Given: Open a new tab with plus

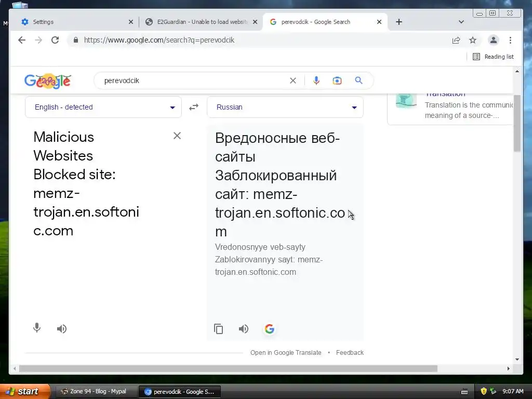Looking at the screenshot, I should 399,22.
